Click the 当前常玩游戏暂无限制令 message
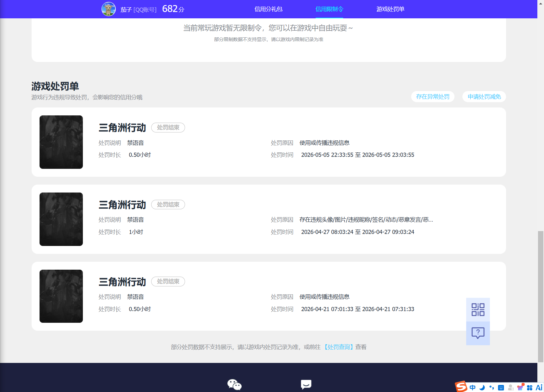Image resolution: width=544 pixels, height=392 pixels. (x=268, y=28)
